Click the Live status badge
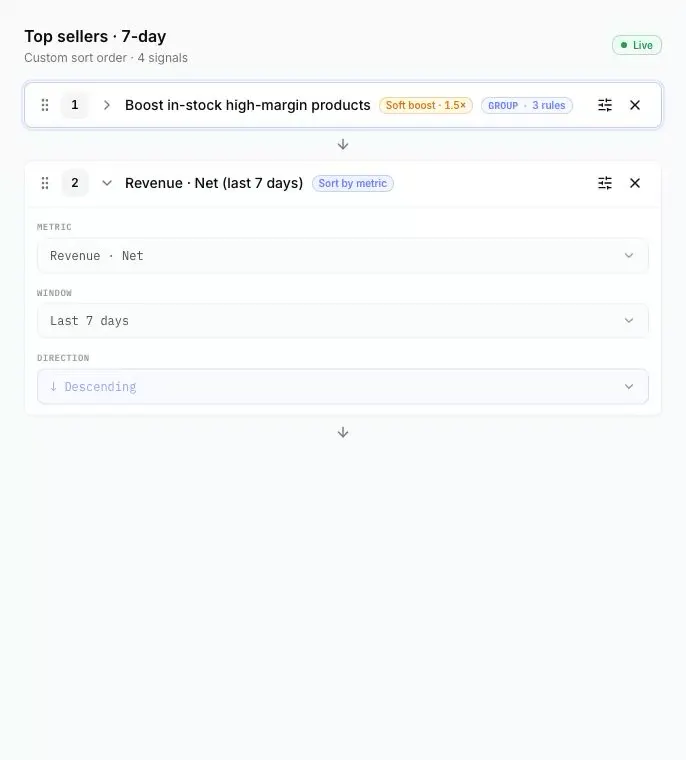This screenshot has width=686, height=760. 637,45
